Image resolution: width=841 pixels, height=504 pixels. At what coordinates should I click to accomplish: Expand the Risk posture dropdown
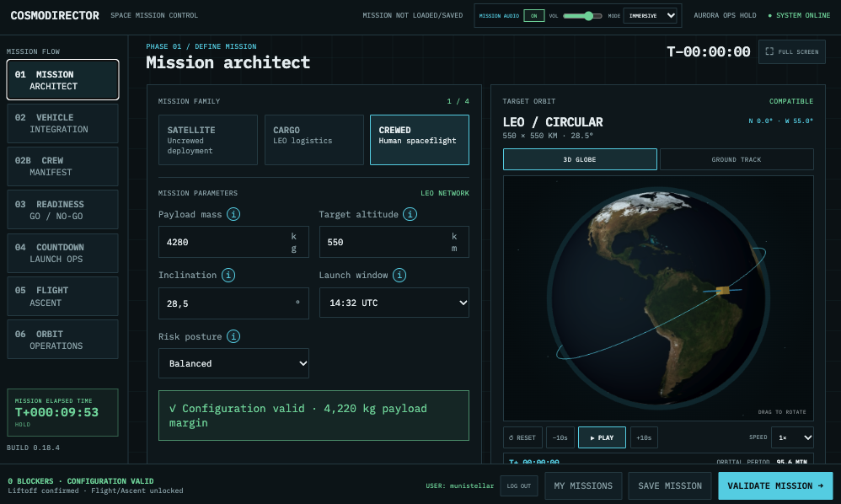pyautogui.click(x=234, y=363)
